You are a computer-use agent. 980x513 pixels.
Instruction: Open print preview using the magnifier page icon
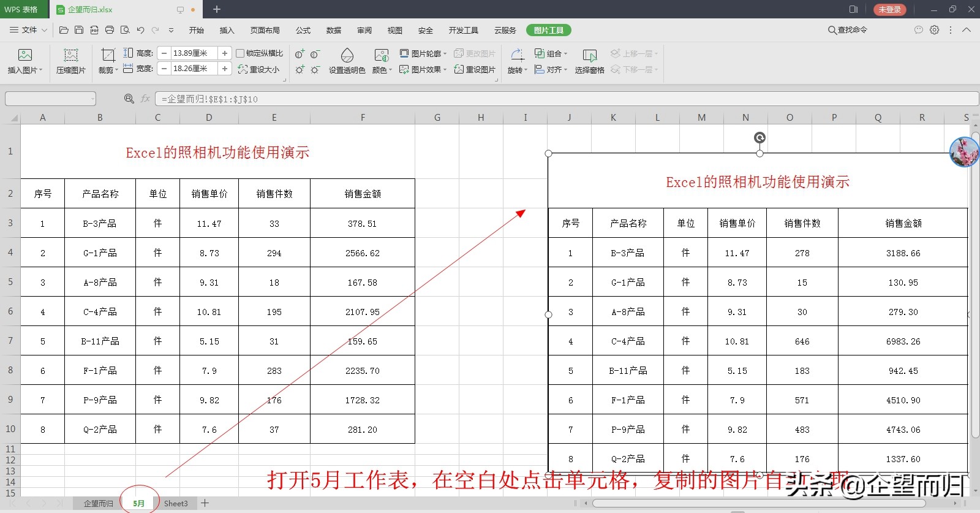point(125,30)
